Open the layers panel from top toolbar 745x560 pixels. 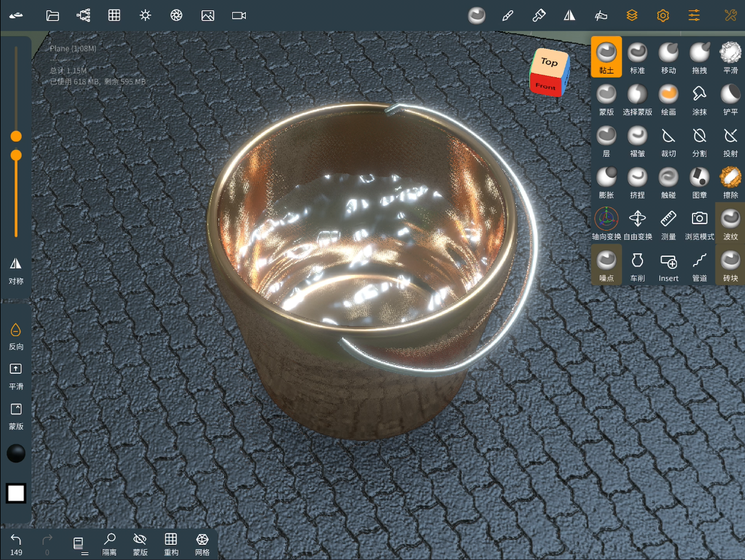coord(632,15)
